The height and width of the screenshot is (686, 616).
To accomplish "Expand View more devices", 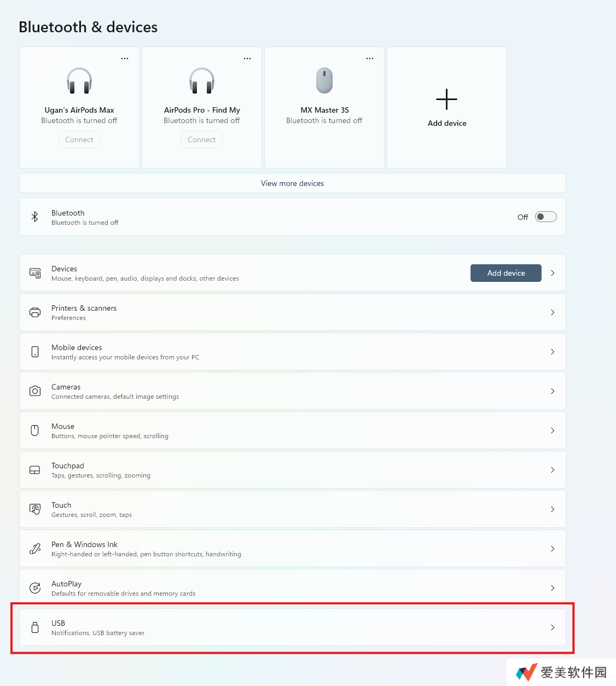I will 292,183.
